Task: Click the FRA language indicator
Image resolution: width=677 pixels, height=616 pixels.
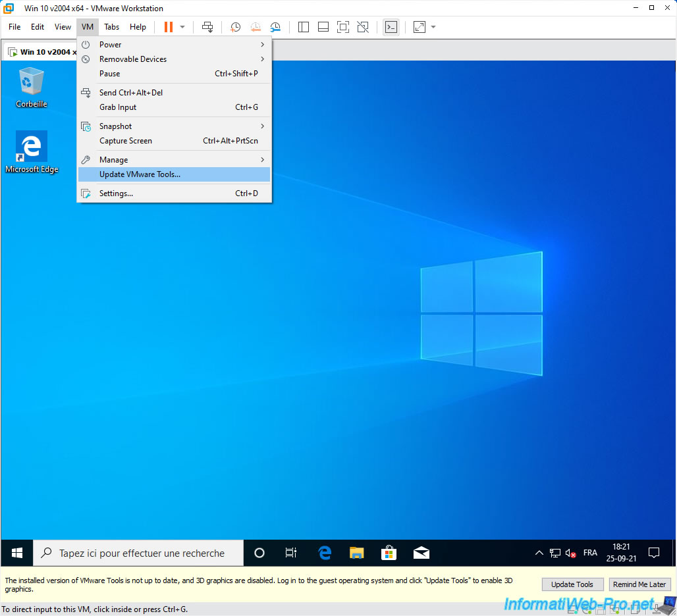Action: (x=590, y=553)
